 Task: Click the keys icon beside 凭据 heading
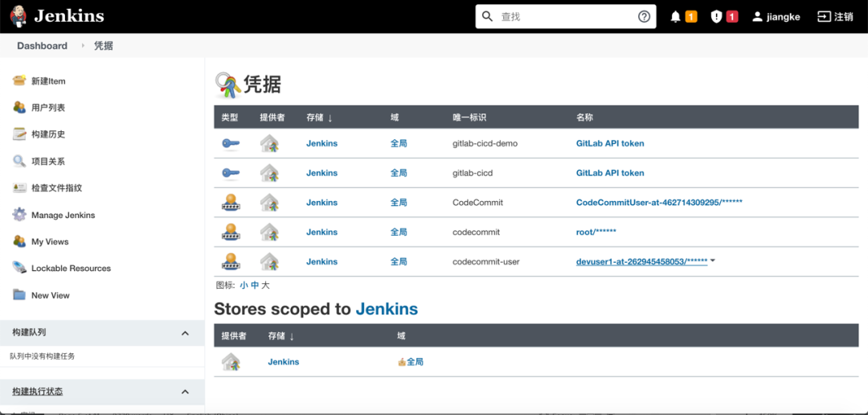pyautogui.click(x=228, y=84)
